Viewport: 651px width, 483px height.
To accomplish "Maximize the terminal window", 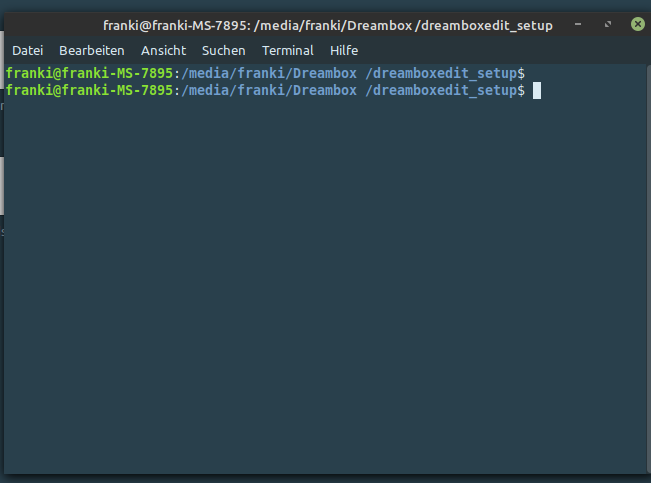I will [x=608, y=24].
